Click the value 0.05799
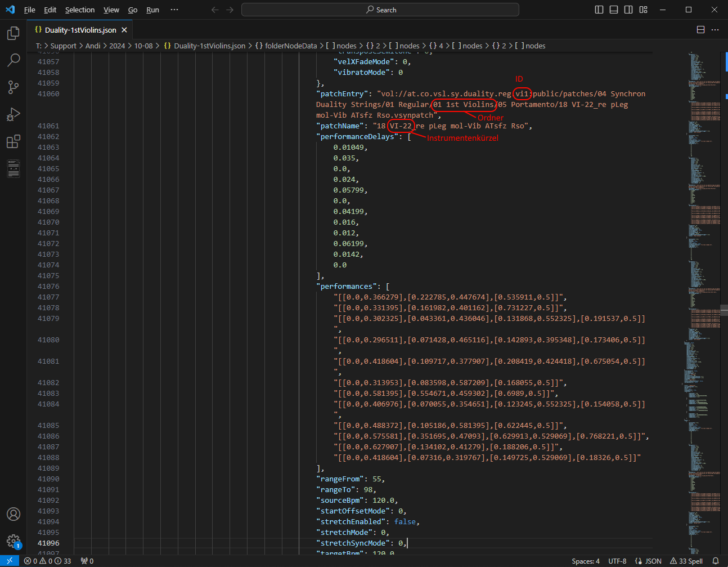 point(349,190)
